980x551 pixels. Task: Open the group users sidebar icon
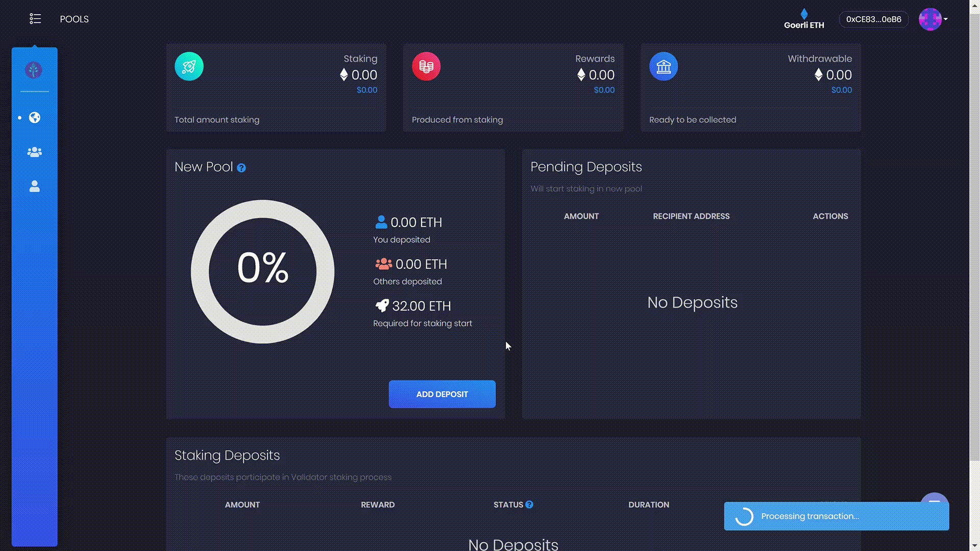point(35,152)
